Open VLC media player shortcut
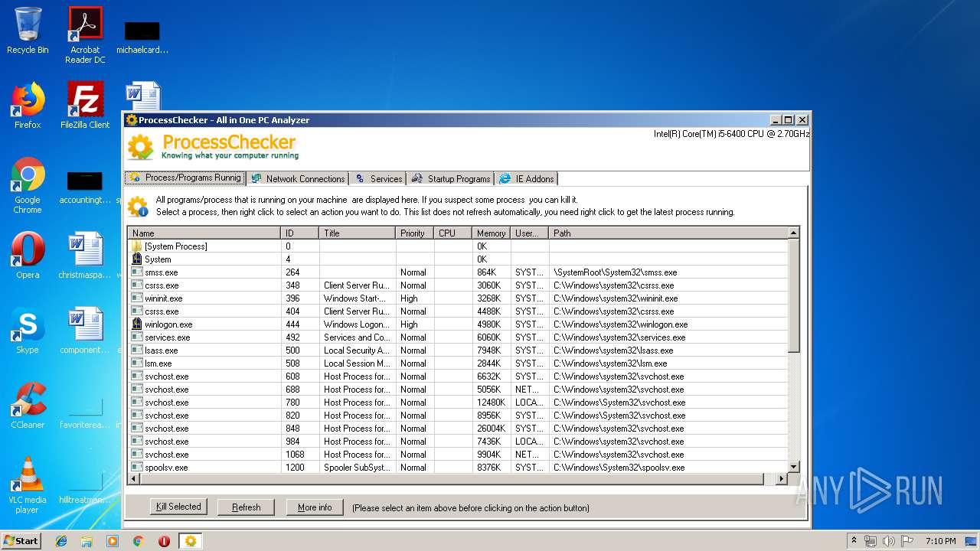The height and width of the screenshot is (551, 980). [28, 485]
